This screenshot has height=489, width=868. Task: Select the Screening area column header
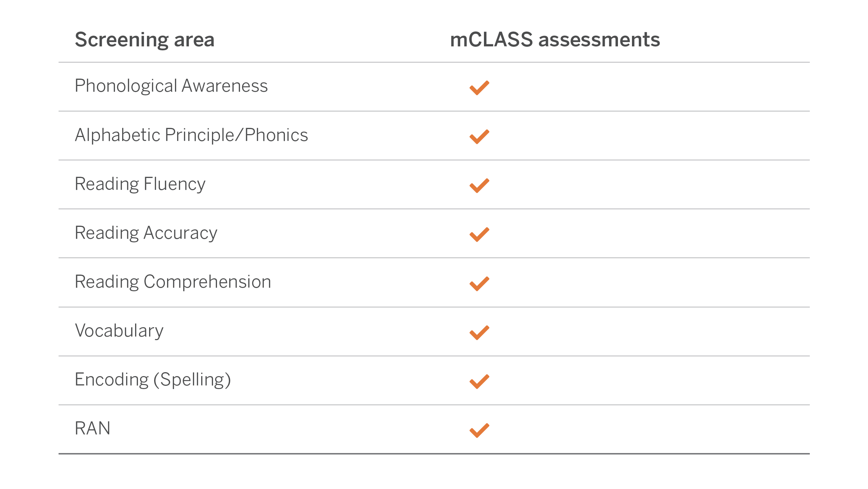click(144, 40)
